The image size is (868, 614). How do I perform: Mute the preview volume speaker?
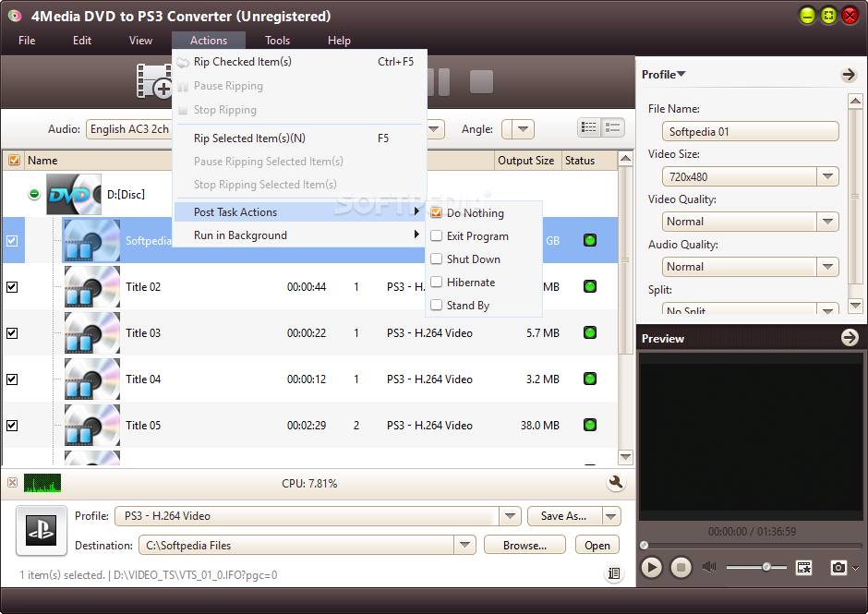click(x=709, y=567)
